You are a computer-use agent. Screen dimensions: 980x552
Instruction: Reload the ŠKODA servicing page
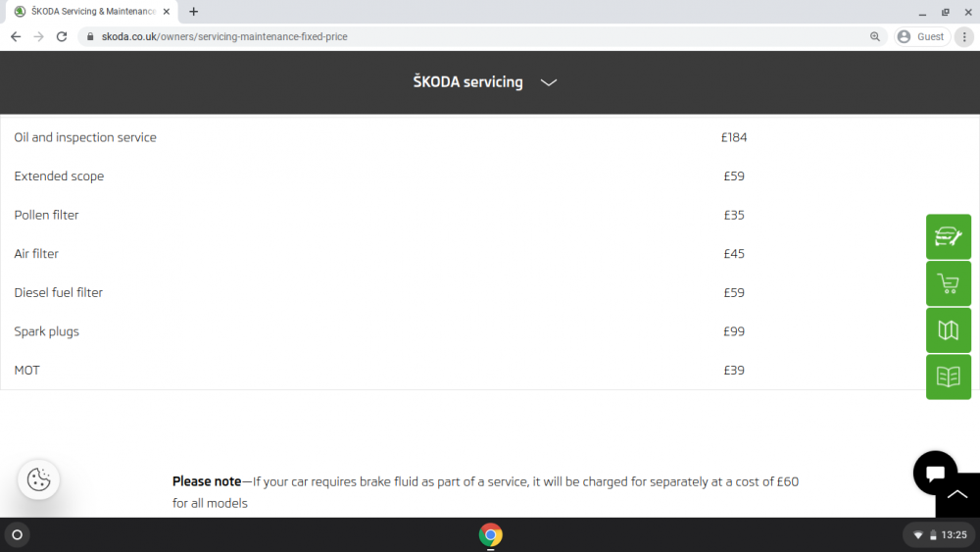click(x=61, y=37)
